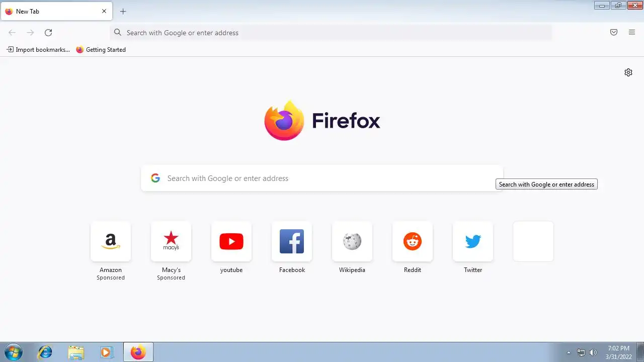This screenshot has width=644, height=362.
Task: Go forward using the forward arrow
Action: click(30, 33)
